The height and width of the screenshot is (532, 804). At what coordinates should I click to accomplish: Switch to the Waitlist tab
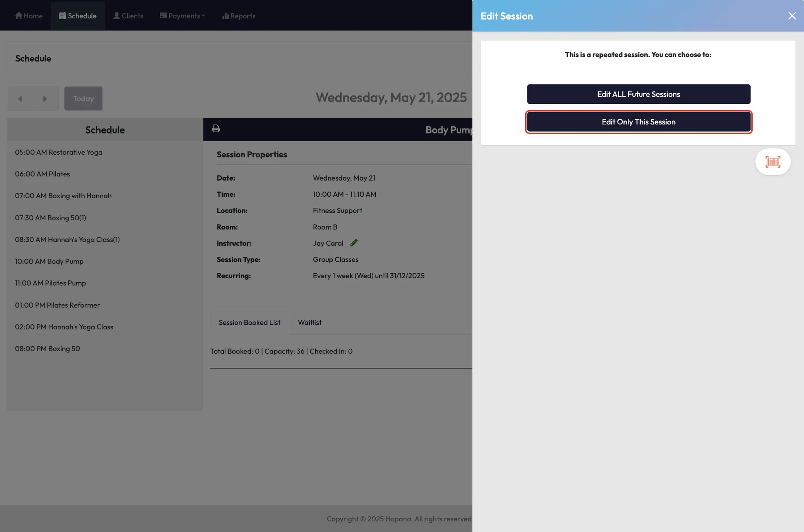coord(309,322)
